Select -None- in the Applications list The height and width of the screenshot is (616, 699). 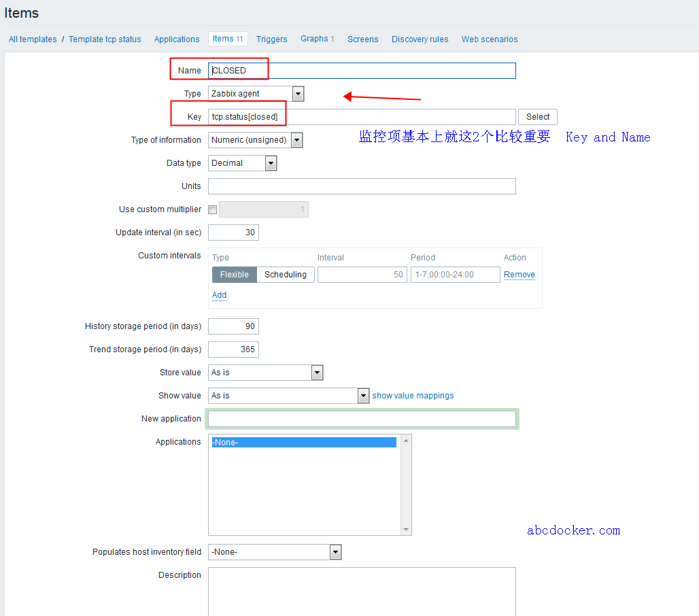click(303, 443)
